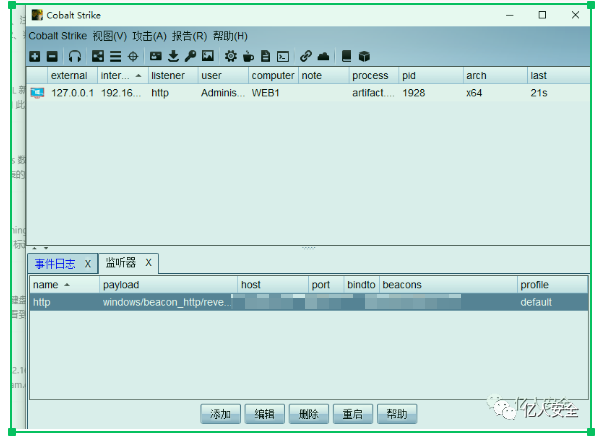This screenshot has height=436, width=597.
Task: Click the 编辑 button
Action: point(265,414)
